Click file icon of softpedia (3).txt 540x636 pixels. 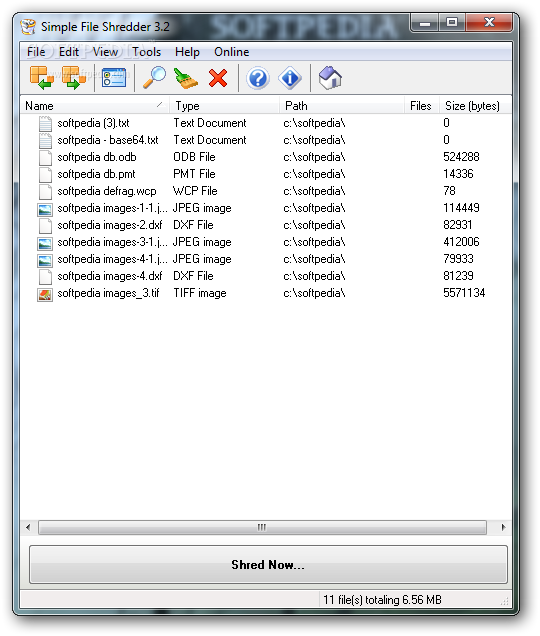pyautogui.click(x=45, y=123)
